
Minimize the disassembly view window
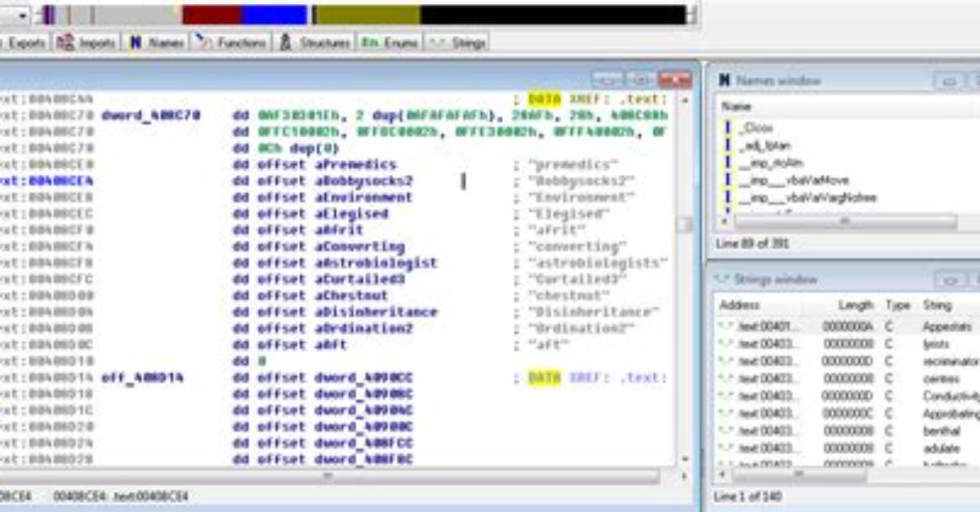(x=608, y=80)
